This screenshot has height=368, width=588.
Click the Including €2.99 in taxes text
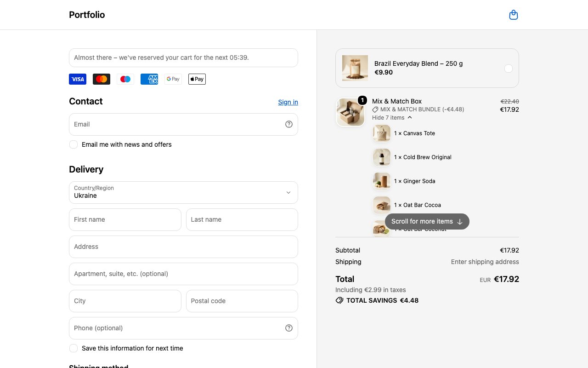(371, 290)
